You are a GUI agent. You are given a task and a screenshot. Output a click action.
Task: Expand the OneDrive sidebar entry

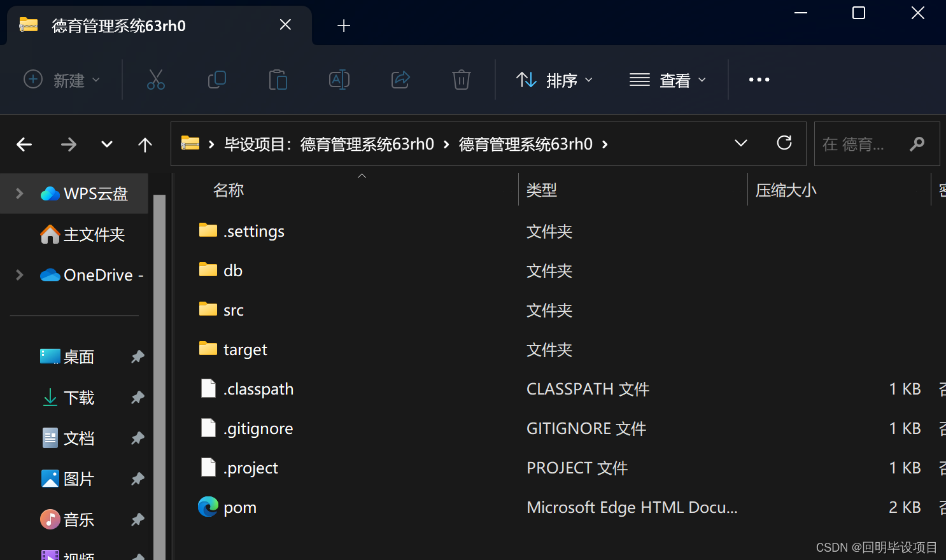pos(18,274)
